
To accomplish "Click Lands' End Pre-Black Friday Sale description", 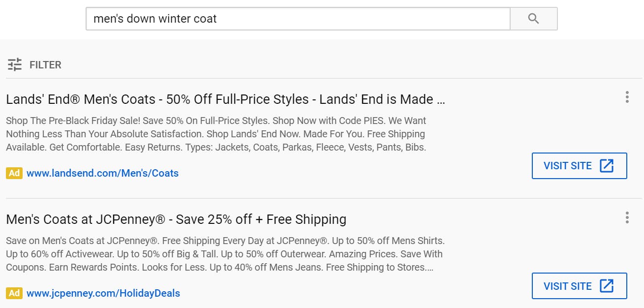I will coord(216,134).
